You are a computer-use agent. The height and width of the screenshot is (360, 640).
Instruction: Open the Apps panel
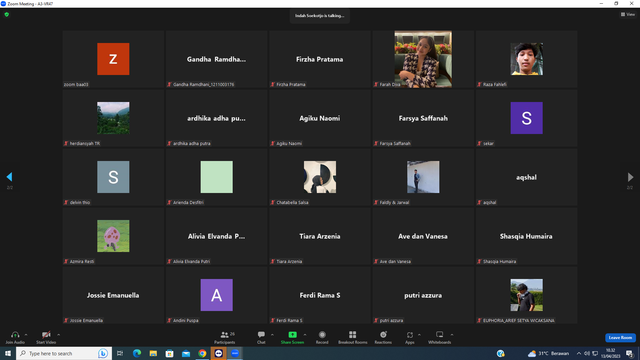(x=410, y=337)
